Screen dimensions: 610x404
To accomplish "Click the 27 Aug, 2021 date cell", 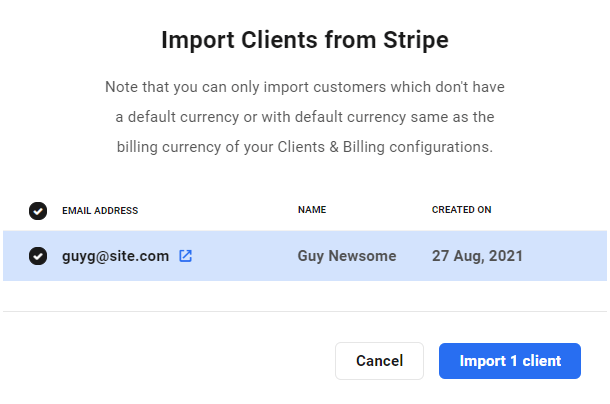I will [477, 256].
